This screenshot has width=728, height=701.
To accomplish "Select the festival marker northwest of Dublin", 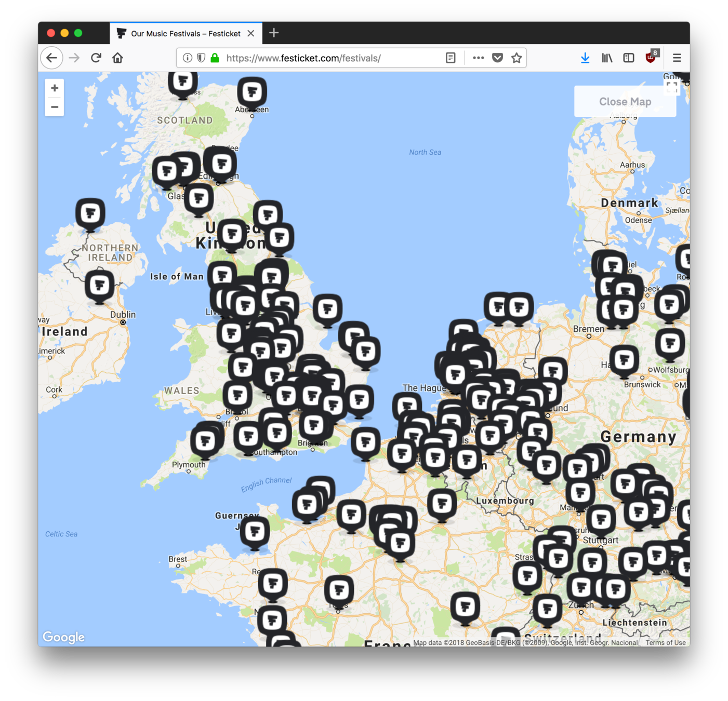I will pyautogui.click(x=99, y=287).
